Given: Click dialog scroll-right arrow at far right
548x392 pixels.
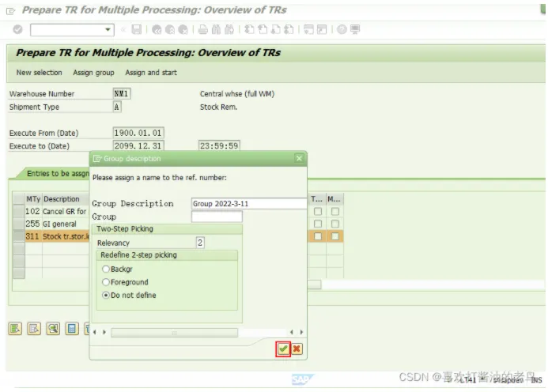Looking at the screenshot, I should click(301, 332).
